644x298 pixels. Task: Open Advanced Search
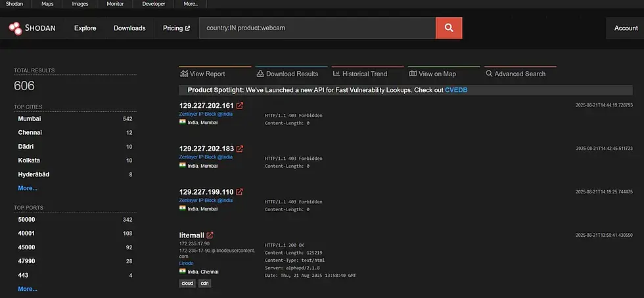(x=520, y=74)
